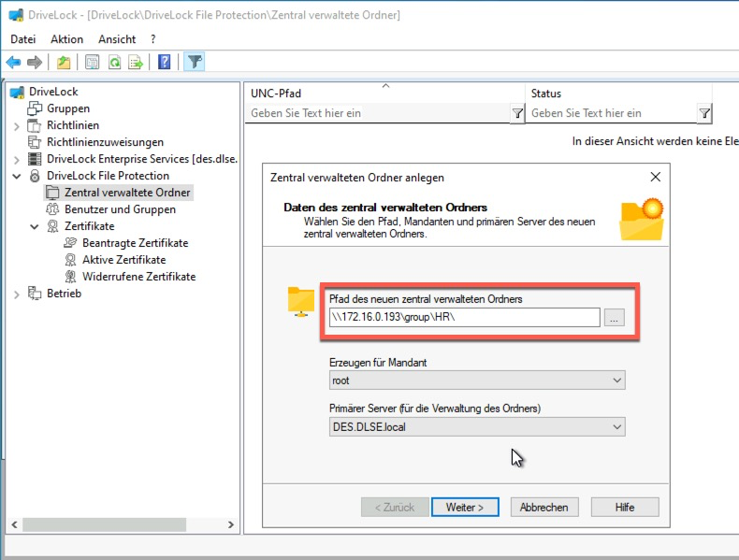Click the Widerrufene Zertifikate icon
739x560 pixels.
pyautogui.click(x=70, y=277)
